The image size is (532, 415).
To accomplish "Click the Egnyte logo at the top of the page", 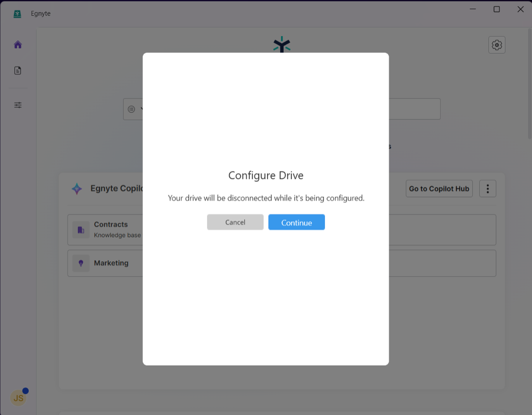I will 282,44.
